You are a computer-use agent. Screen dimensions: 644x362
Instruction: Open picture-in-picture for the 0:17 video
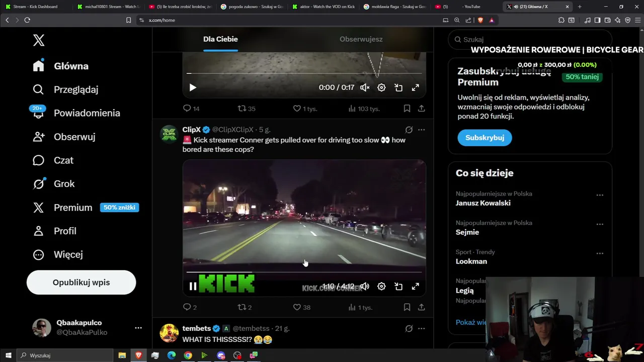click(398, 87)
